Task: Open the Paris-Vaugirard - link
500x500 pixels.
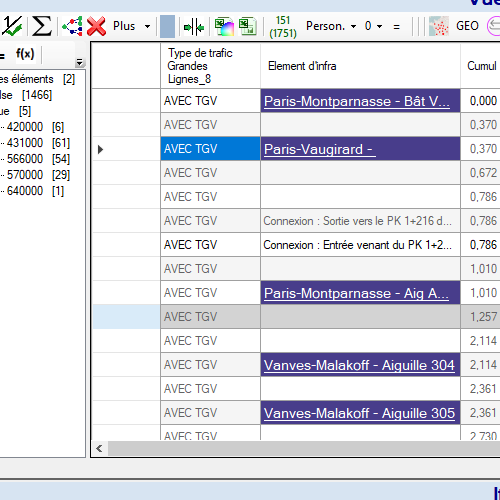Action: (x=320, y=149)
